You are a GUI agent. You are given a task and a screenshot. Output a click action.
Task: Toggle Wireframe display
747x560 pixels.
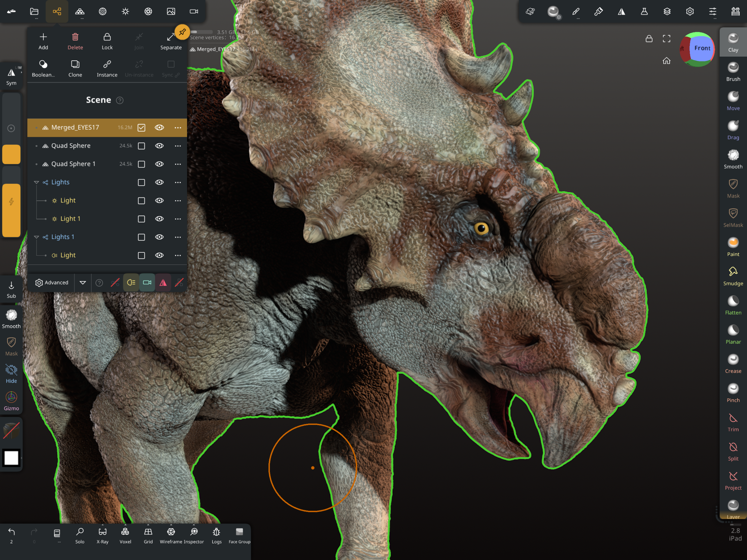point(171,536)
